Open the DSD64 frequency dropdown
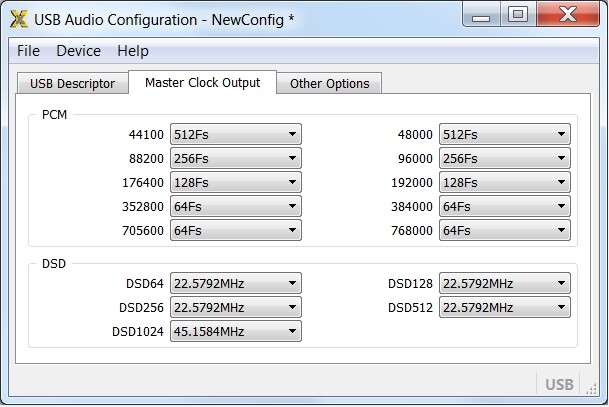 (x=235, y=284)
